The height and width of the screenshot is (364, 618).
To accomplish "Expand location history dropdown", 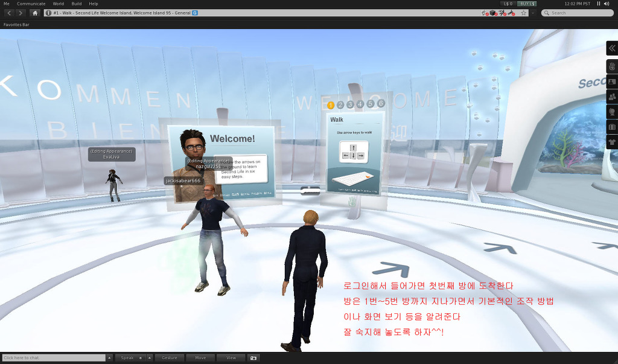I will [x=533, y=13].
